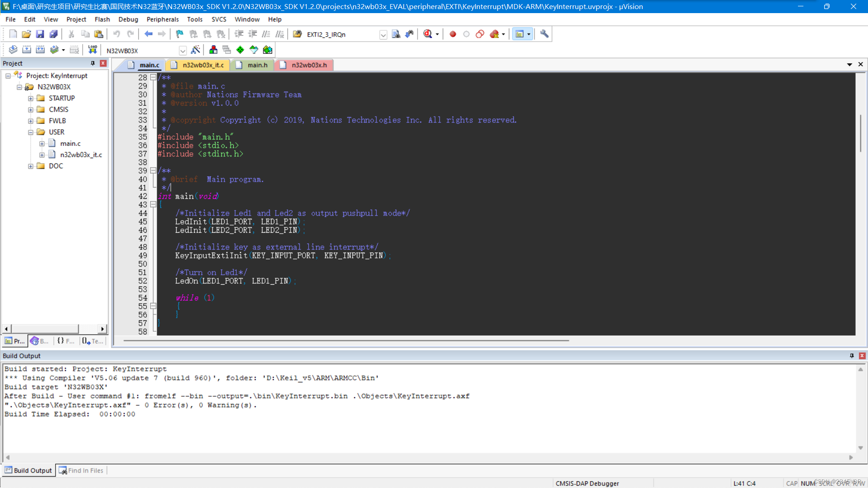Click the Project panel horizontal scrollbar
The image size is (868, 488).
point(45,328)
